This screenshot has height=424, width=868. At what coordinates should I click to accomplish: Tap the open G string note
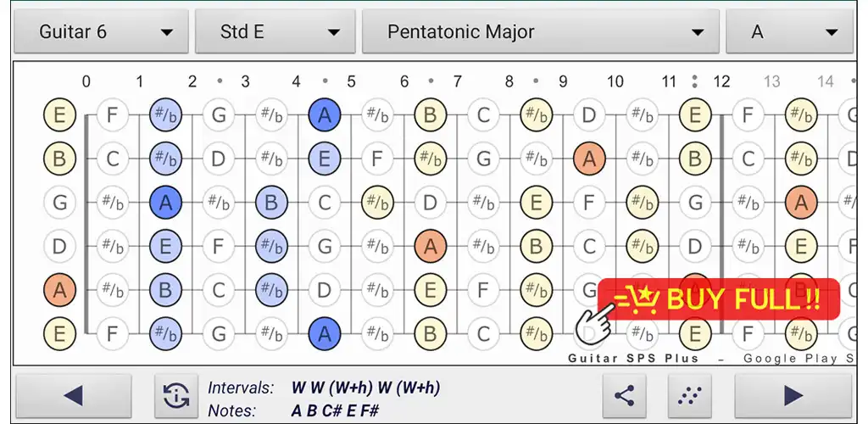[59, 203]
